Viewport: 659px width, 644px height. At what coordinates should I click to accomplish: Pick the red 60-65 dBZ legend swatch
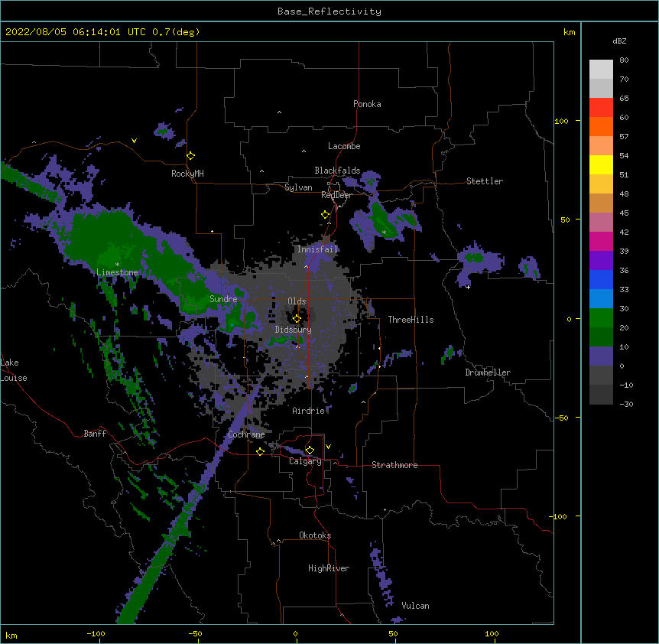(601, 108)
